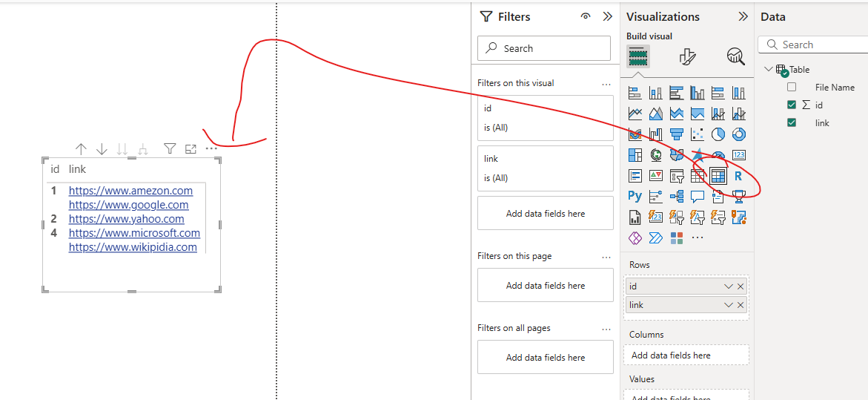The width and height of the screenshot is (868, 400).
Task: Click the Data pane Search box
Action: pyautogui.click(x=812, y=45)
